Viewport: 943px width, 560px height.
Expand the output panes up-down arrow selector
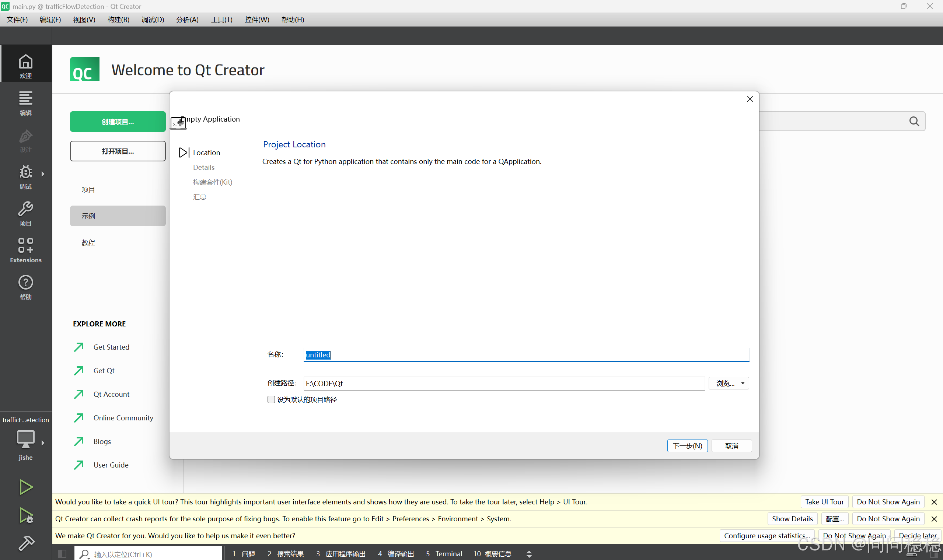pos(529,554)
